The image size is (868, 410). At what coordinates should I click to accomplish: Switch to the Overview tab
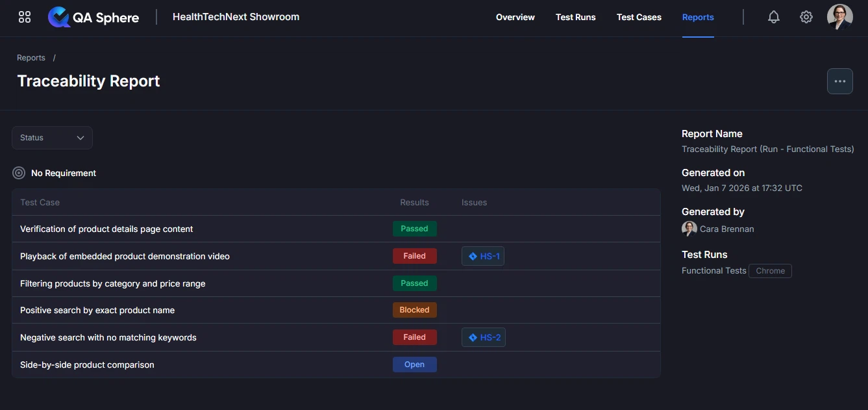coord(515,18)
